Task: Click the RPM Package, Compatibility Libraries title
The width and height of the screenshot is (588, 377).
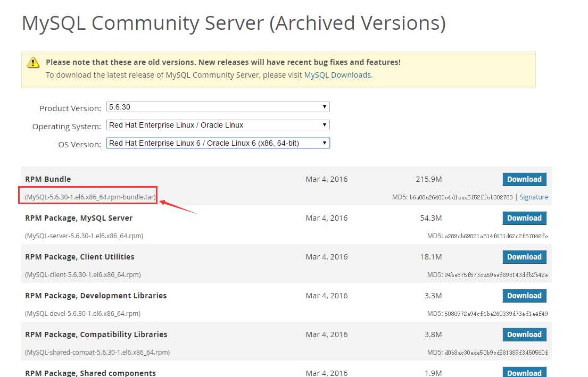Action: click(96, 334)
